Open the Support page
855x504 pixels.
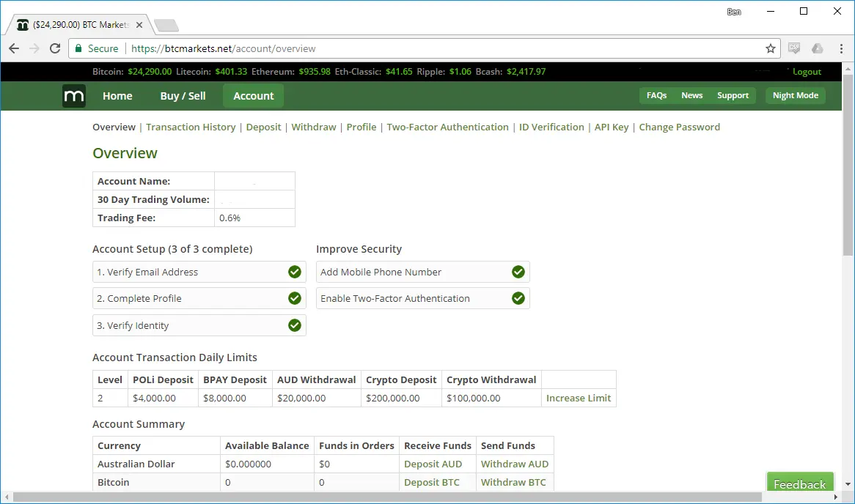click(x=733, y=95)
